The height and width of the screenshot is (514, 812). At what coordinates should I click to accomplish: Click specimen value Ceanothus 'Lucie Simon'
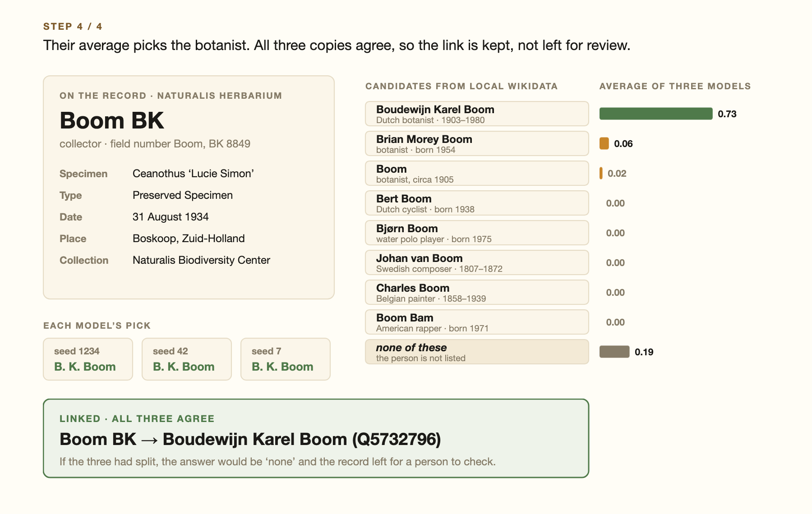click(193, 174)
